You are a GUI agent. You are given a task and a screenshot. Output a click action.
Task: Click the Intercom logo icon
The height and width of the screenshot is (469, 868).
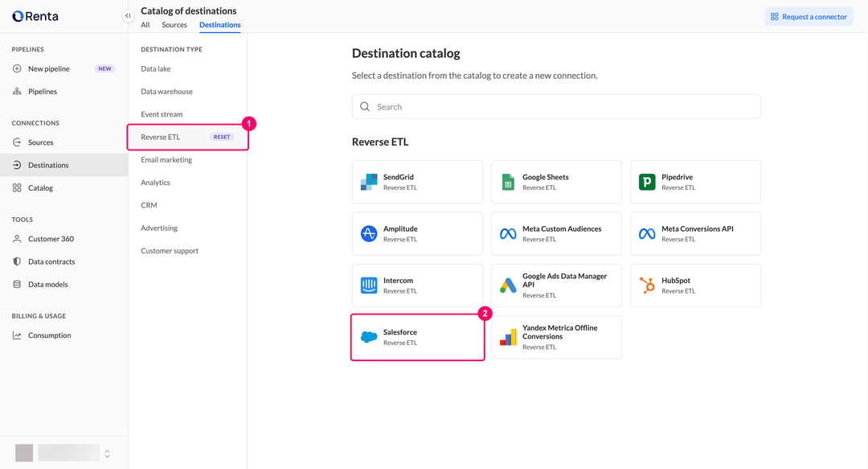coord(369,285)
